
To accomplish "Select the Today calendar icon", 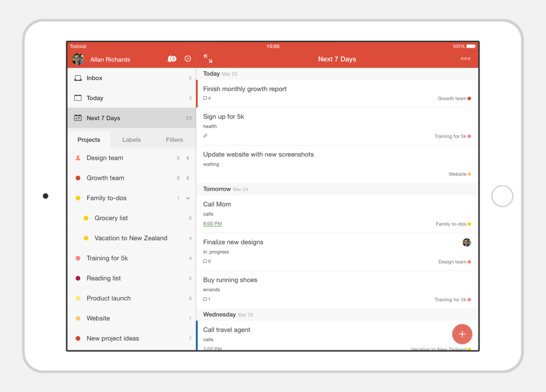I will click(78, 98).
